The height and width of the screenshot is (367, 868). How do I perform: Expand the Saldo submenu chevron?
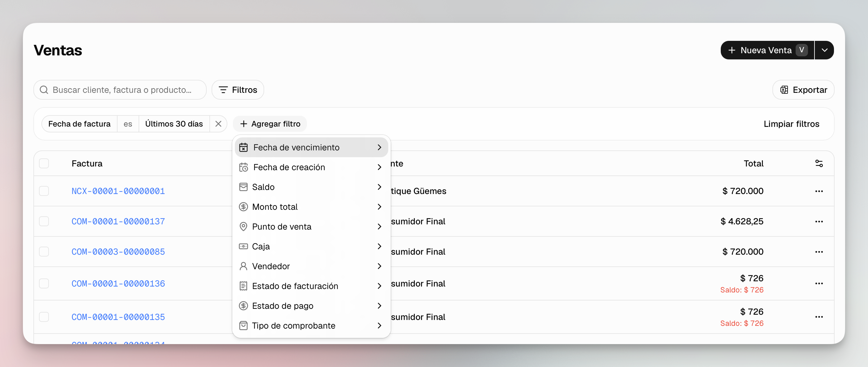click(380, 187)
